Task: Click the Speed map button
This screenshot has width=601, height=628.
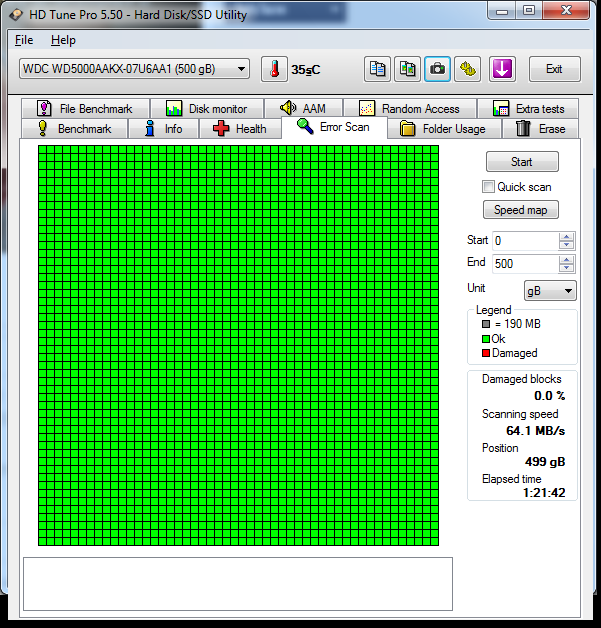Action: (521, 210)
